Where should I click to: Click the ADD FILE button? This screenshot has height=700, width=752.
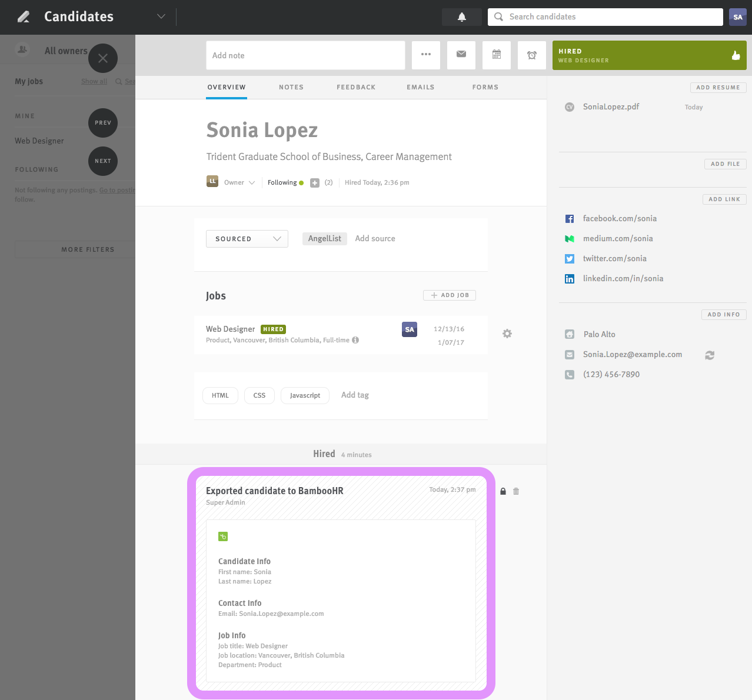pos(726,164)
